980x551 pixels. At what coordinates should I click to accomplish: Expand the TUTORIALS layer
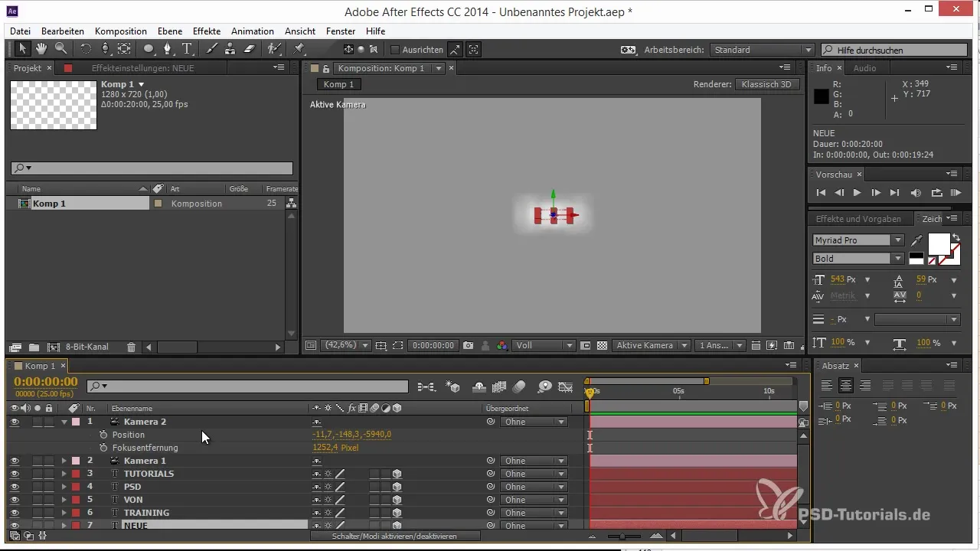coord(64,474)
